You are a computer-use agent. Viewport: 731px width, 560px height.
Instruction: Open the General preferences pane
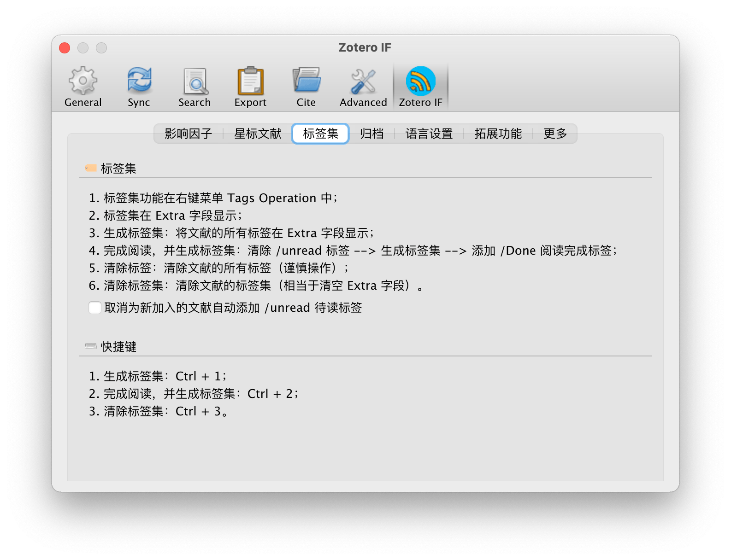(x=83, y=87)
